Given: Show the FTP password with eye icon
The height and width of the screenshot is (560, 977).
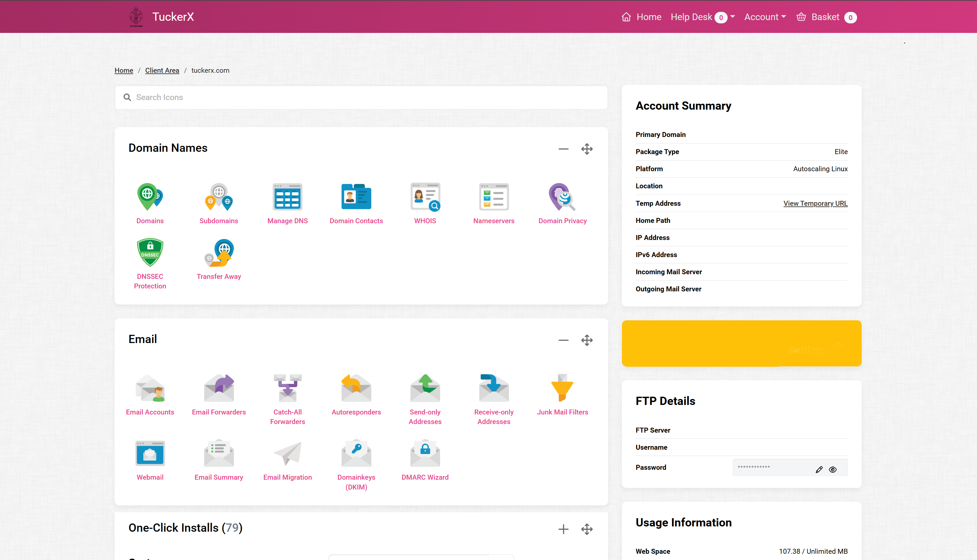Looking at the screenshot, I should pyautogui.click(x=833, y=469).
